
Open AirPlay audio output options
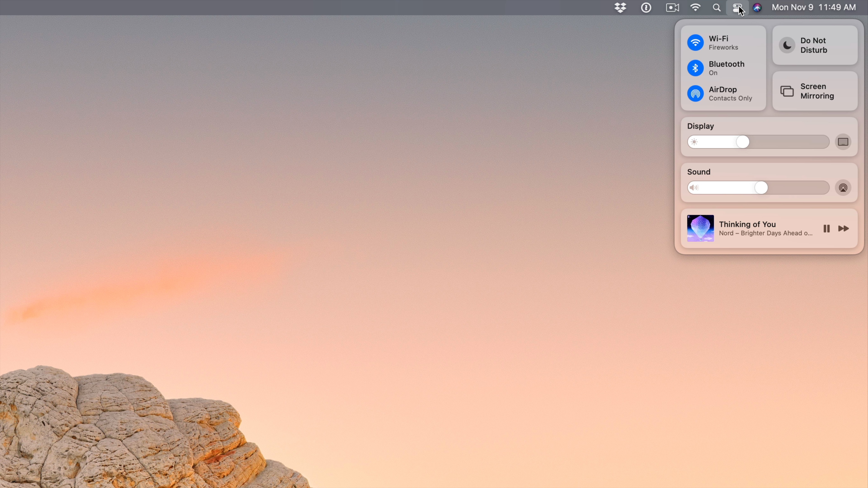tap(843, 188)
